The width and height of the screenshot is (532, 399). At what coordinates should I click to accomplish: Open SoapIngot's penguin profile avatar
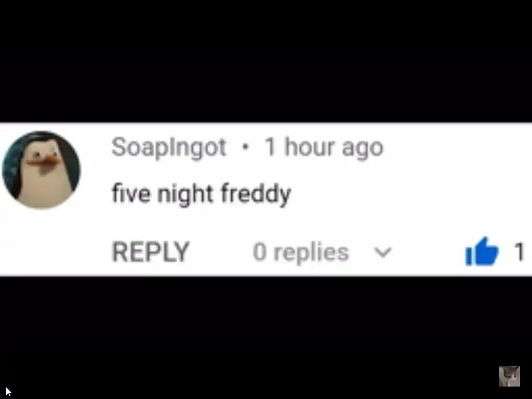tap(42, 170)
